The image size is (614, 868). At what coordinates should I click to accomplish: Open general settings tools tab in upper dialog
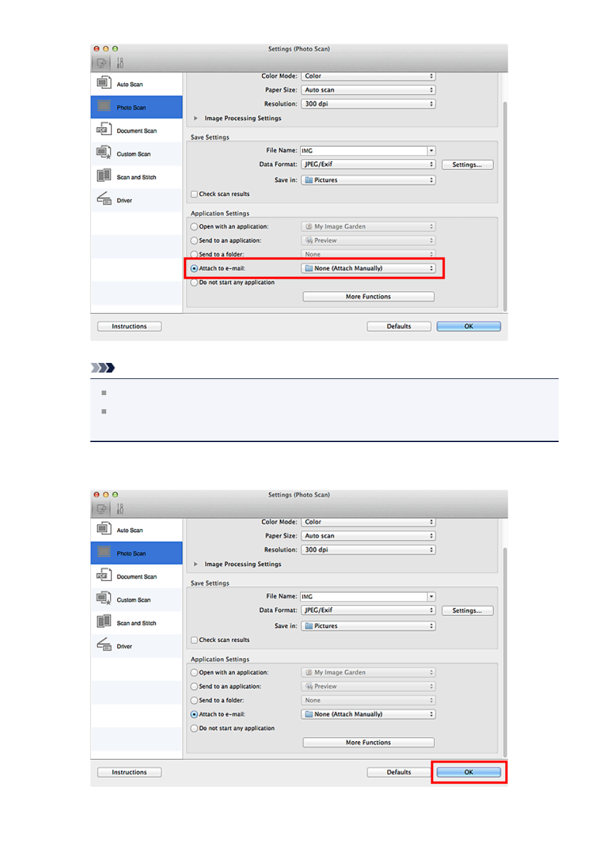(x=120, y=63)
